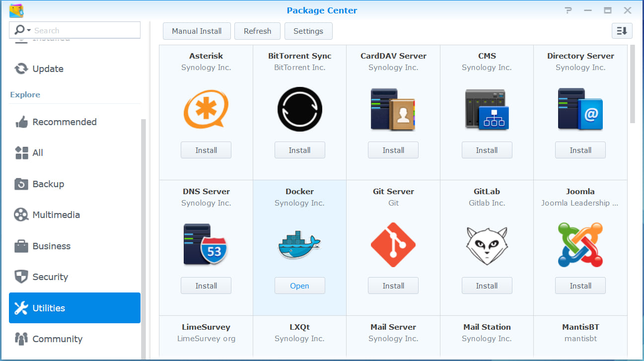644x361 pixels.
Task: Open the Multimedia category label
Action: coord(56,215)
